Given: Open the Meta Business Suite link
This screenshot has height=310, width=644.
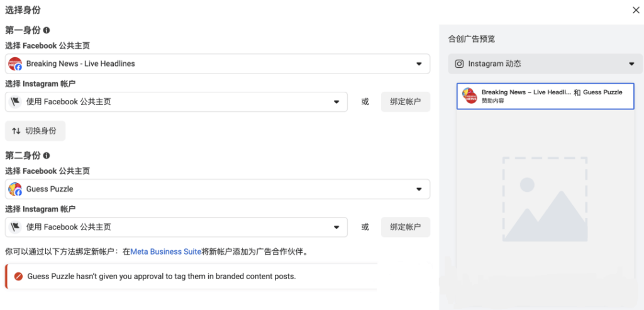Looking at the screenshot, I should coord(165,252).
